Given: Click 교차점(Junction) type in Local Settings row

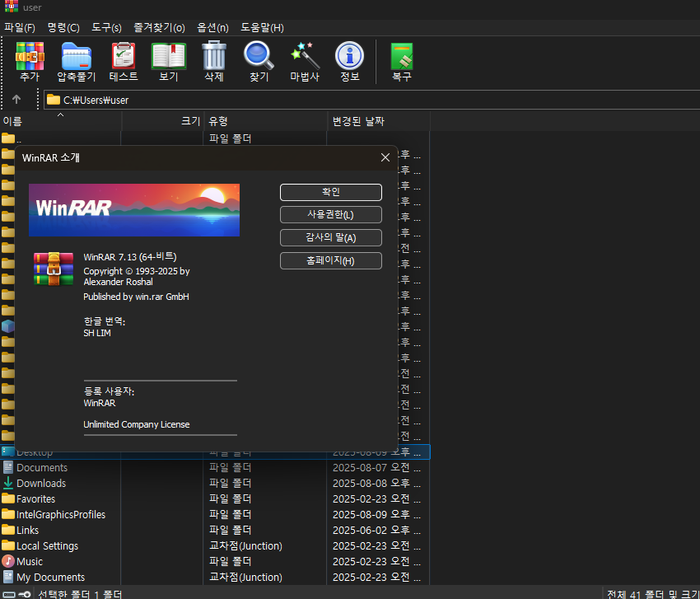Looking at the screenshot, I should point(245,545).
